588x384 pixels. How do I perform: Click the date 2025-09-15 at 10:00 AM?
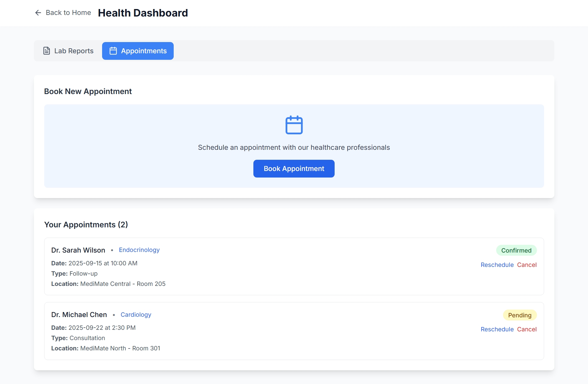click(x=103, y=263)
